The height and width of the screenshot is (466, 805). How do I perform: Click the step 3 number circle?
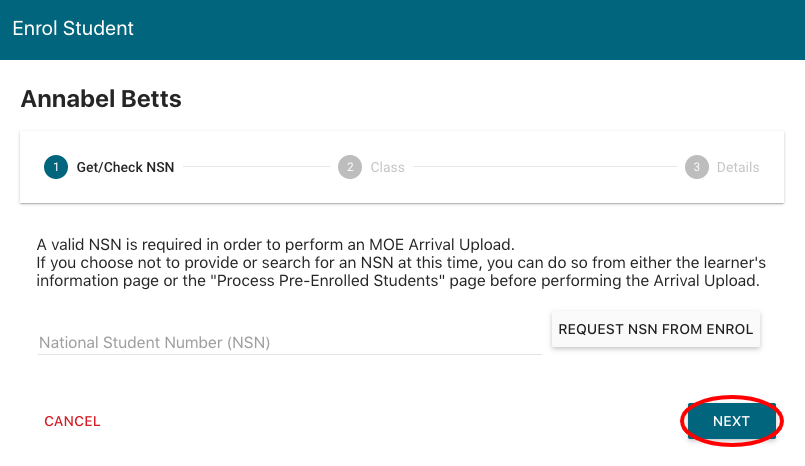[696, 167]
